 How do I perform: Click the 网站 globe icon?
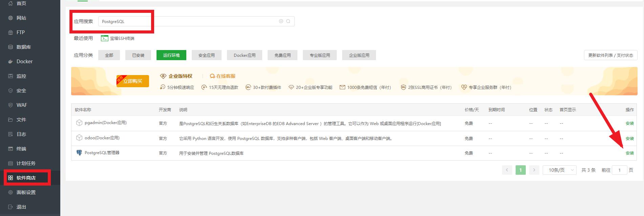tap(11, 18)
